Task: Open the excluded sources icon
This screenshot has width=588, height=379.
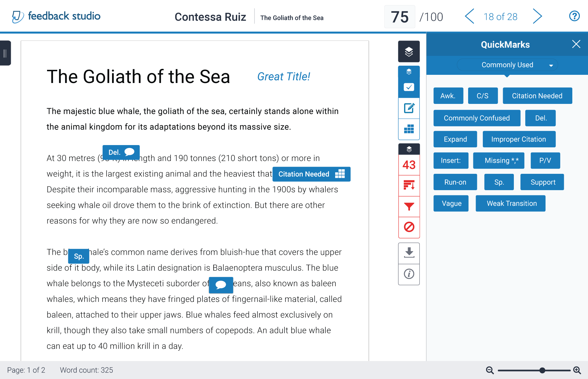Action: pyautogui.click(x=409, y=227)
